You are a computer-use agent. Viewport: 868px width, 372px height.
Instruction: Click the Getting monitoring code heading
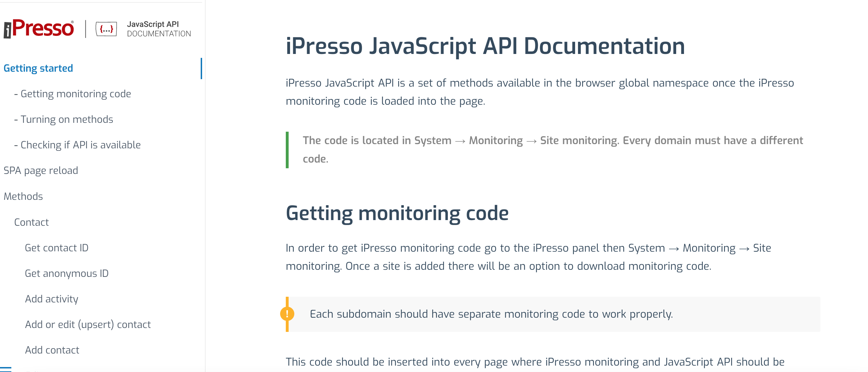(397, 213)
